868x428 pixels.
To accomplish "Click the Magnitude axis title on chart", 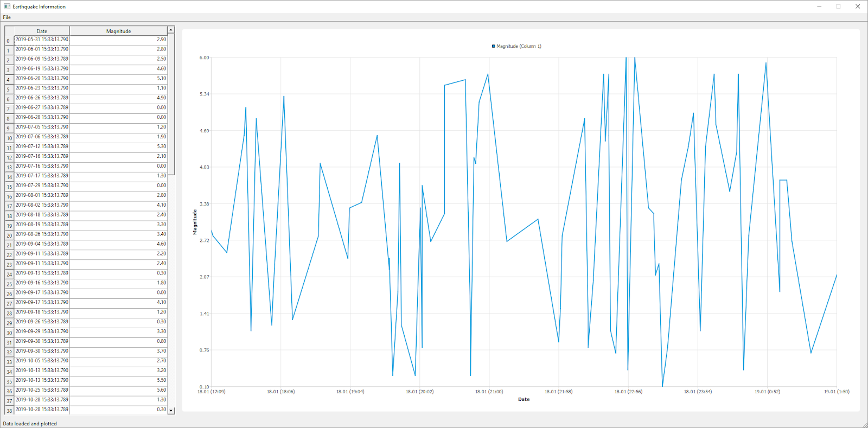I will 194,222.
